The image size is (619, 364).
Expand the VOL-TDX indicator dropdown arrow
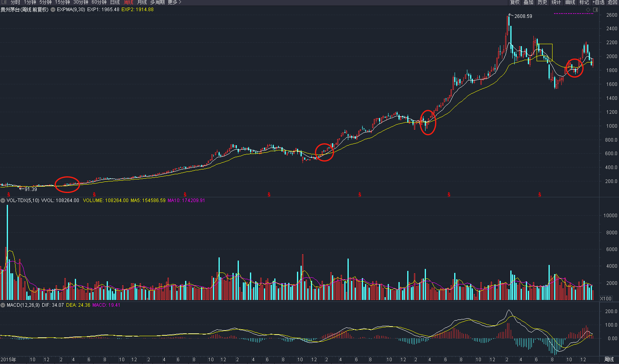3,200
